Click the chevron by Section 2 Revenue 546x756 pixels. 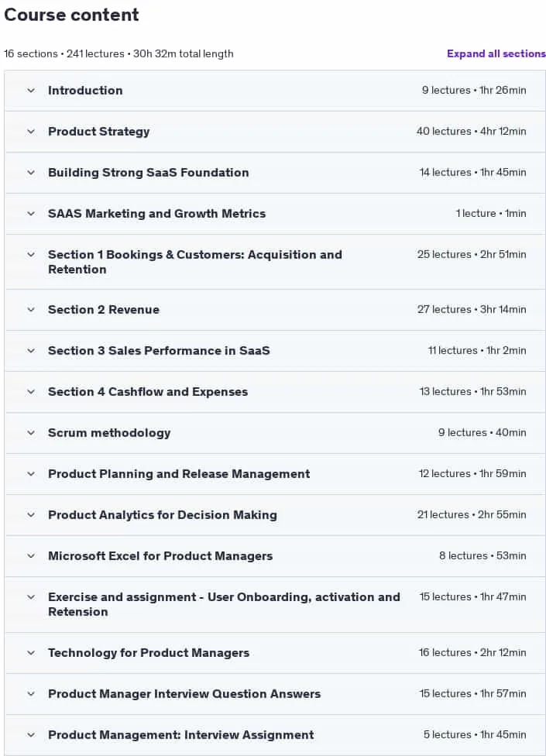coord(31,310)
